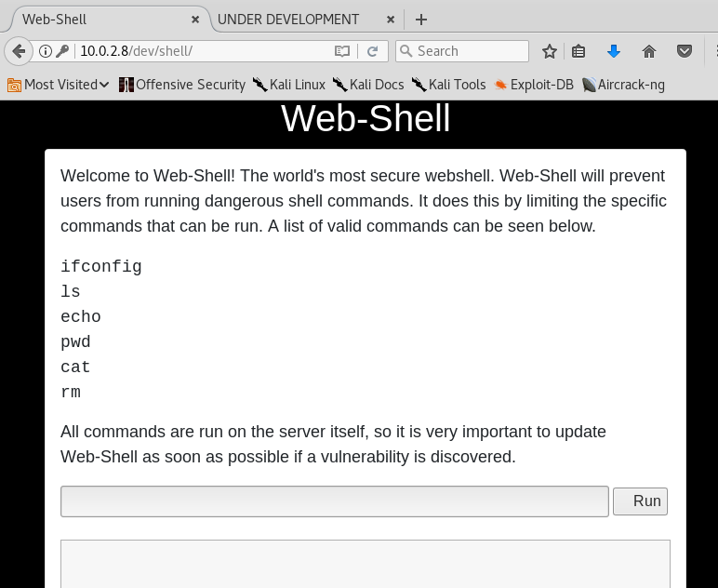Switch to the UNDER DEVELOPMENT tab

coord(288,20)
